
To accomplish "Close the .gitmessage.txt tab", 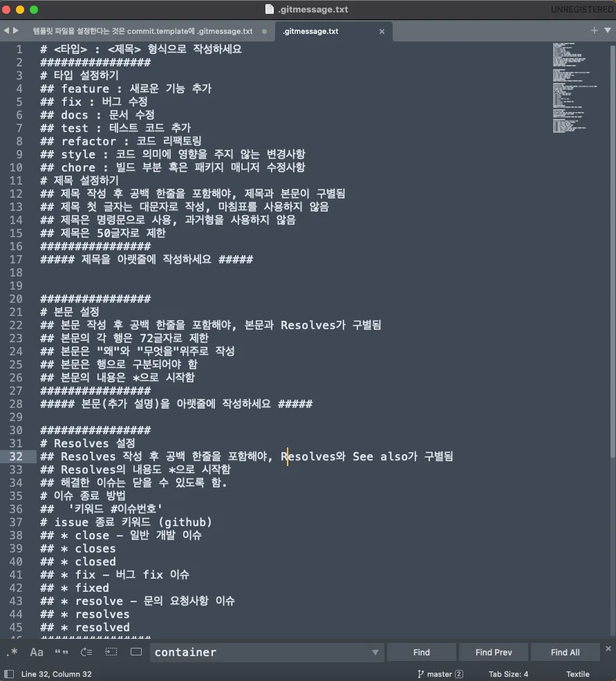I will pos(382,31).
